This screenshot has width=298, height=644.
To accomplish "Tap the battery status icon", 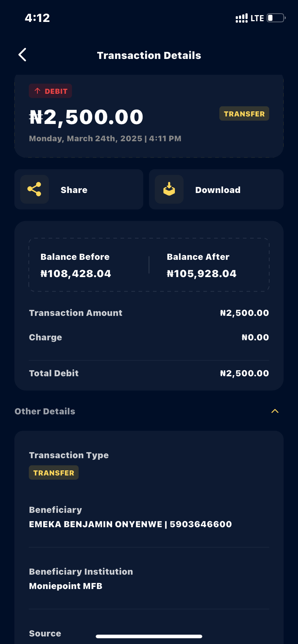I will (x=276, y=18).
